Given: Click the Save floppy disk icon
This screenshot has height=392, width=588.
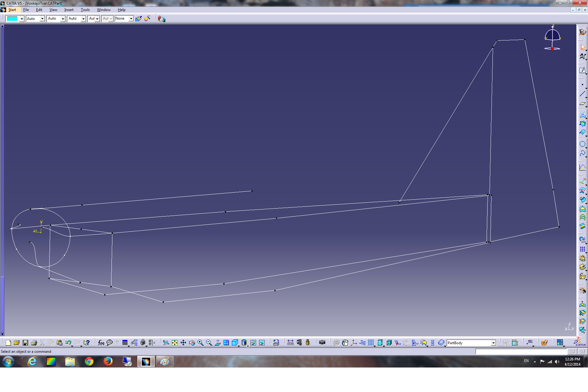Looking at the screenshot, I should pyautogui.click(x=25, y=343).
